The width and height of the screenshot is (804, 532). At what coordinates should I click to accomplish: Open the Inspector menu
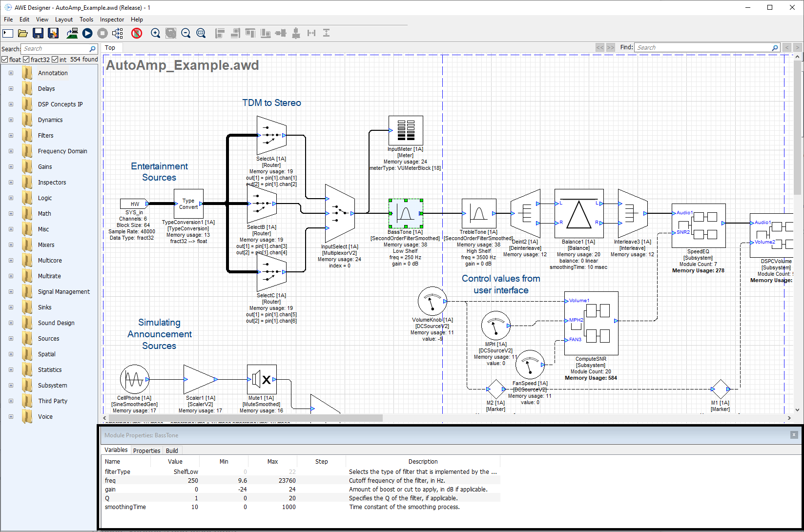pos(112,20)
